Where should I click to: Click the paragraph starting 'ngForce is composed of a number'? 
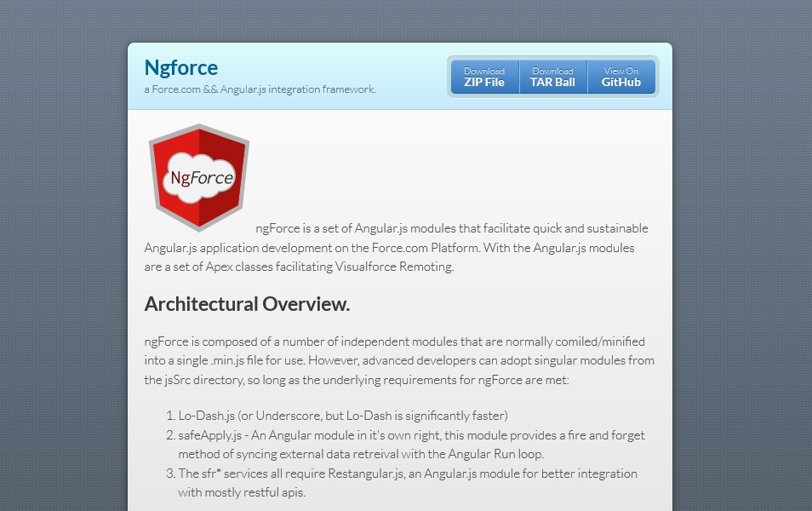pos(399,361)
